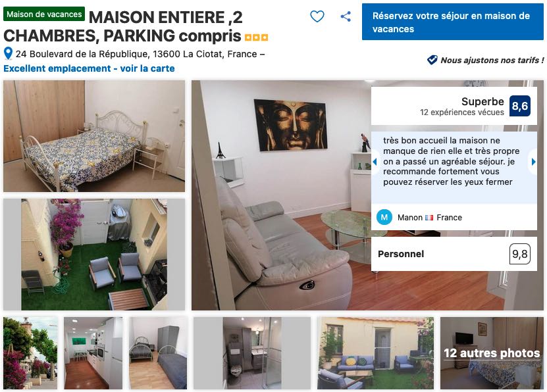The height and width of the screenshot is (392, 547).
Task: Click Nous ajustons nos tarifs link
Action: click(x=492, y=61)
